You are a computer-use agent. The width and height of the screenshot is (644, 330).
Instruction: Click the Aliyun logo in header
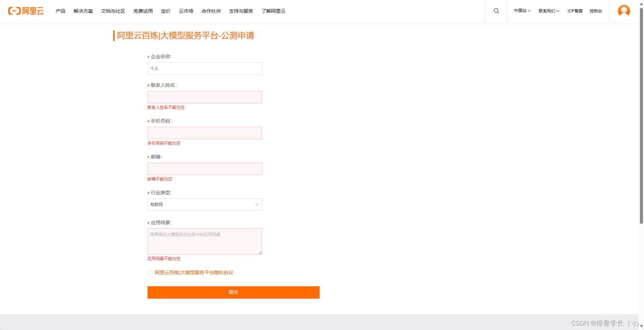pos(26,11)
